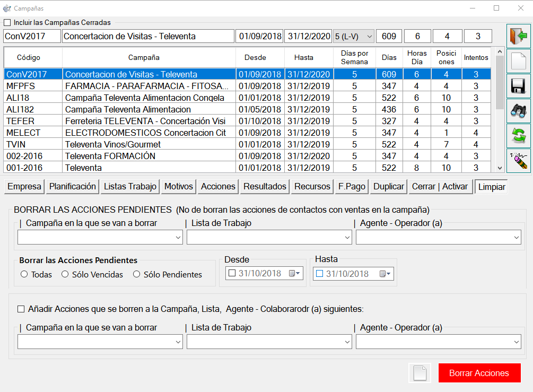The height and width of the screenshot is (392, 533).
Task: Open the Resultados tab
Action: click(x=265, y=187)
